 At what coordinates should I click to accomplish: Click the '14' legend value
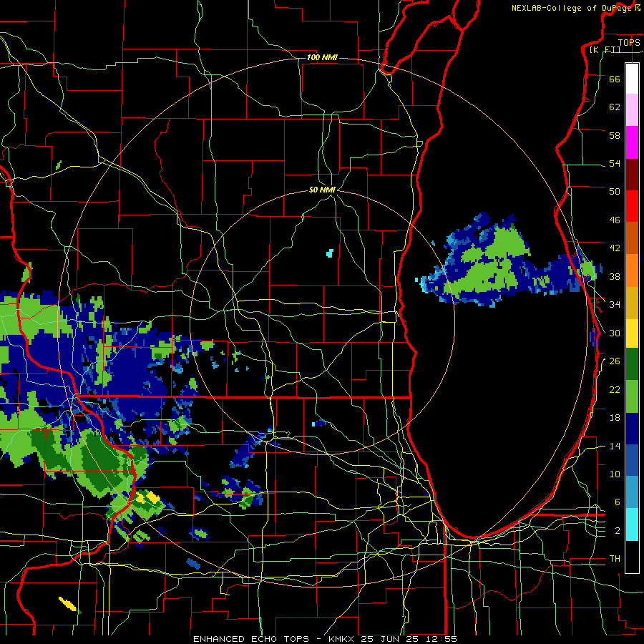coord(615,446)
